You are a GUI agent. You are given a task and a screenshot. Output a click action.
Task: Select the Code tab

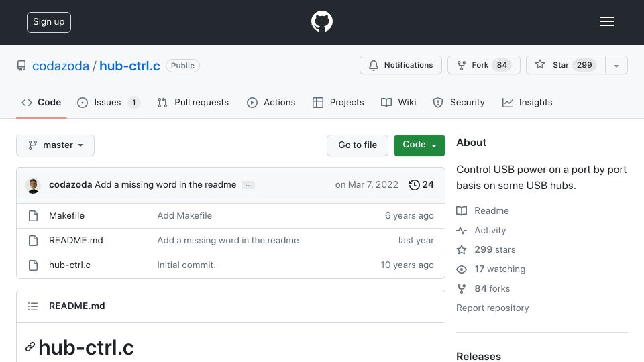point(42,102)
